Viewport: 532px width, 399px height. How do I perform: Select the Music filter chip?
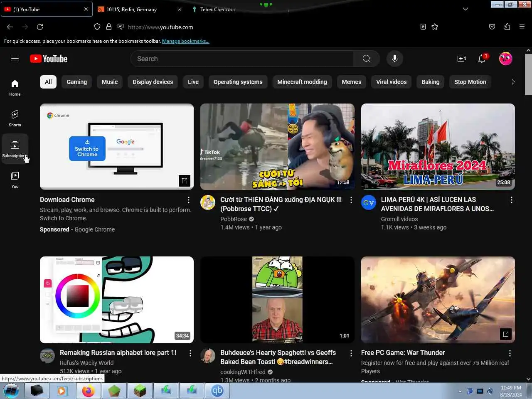(x=110, y=82)
